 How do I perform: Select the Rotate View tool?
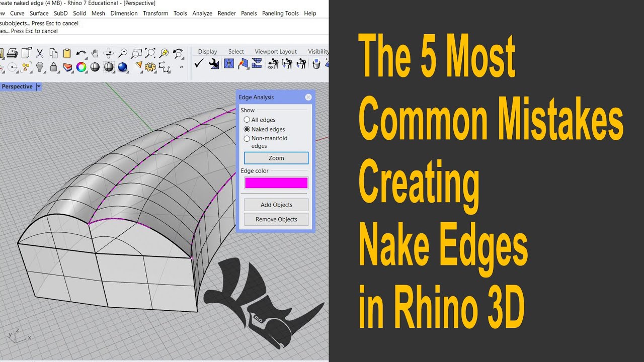[109, 53]
